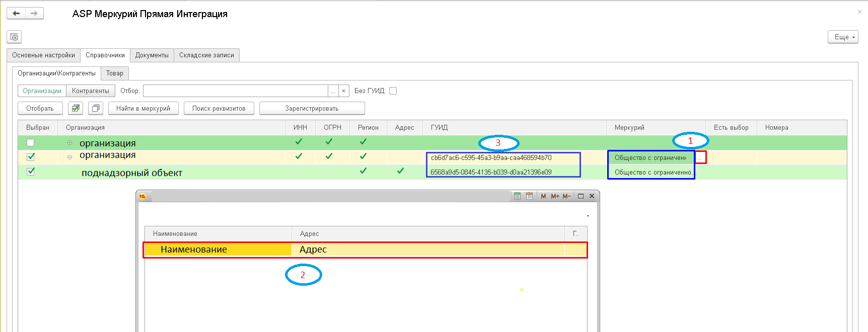
Task: Expand the collapsed организация row with the plus
Action: coord(69,143)
